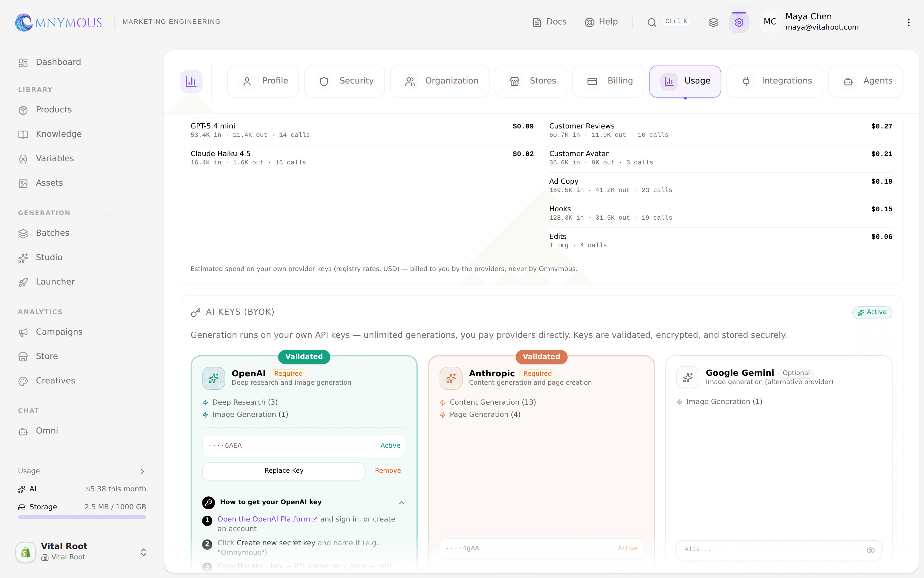
Task: Open the settings gear icon
Action: (739, 22)
